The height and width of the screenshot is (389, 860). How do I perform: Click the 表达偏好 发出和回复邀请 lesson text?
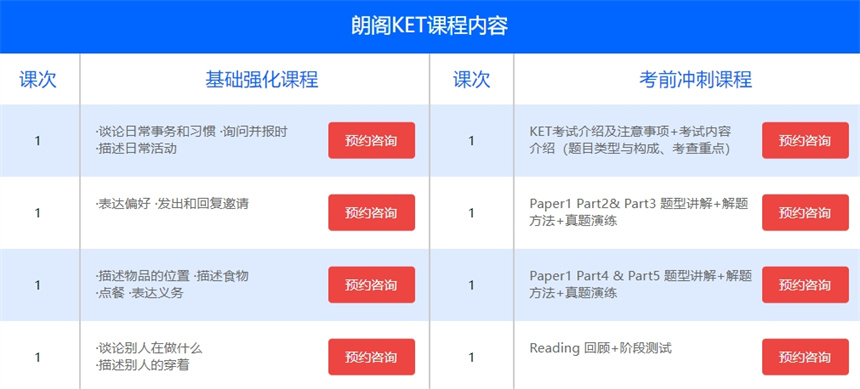172,204
